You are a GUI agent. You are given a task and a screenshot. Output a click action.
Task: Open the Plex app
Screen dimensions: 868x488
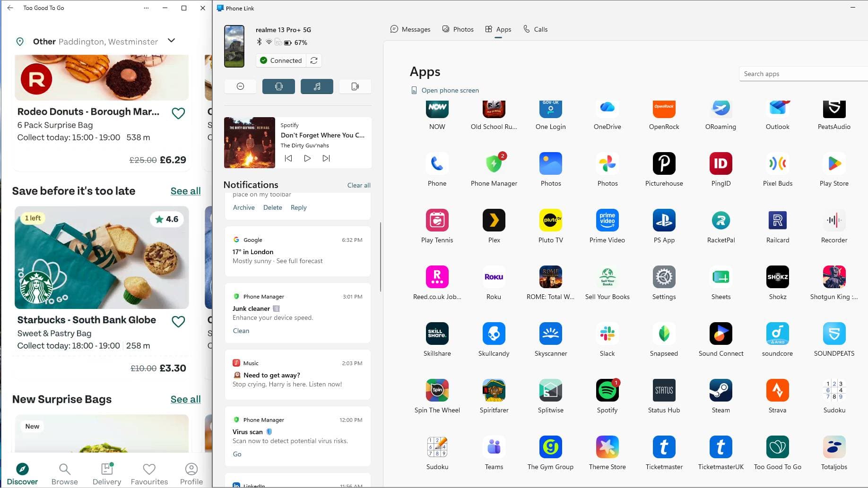point(494,220)
